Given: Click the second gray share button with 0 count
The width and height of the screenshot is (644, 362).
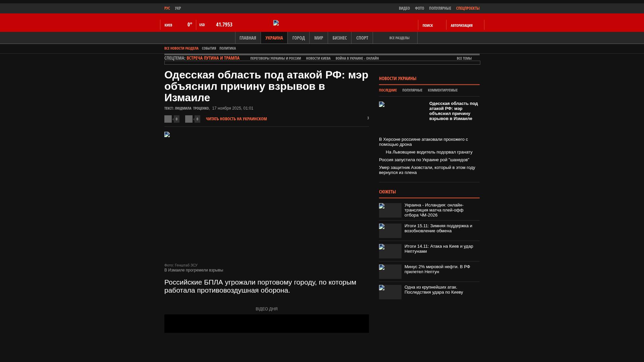Looking at the screenshot, I should tap(189, 119).
